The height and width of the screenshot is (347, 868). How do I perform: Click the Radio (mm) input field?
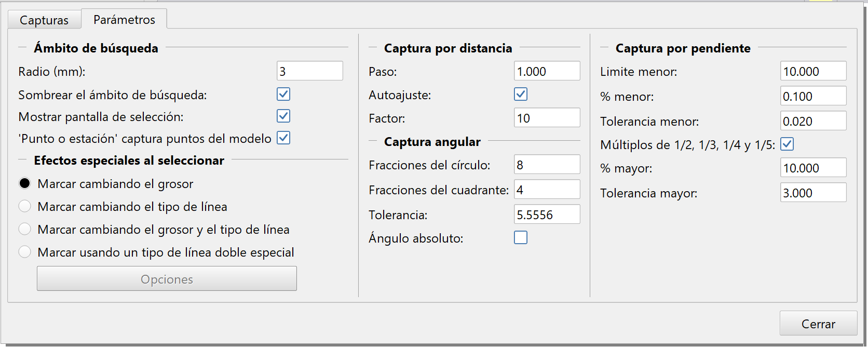click(310, 71)
